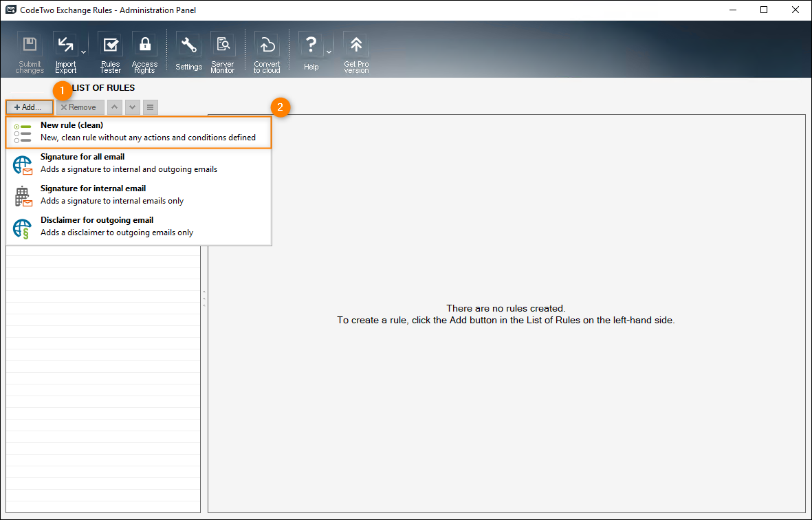Viewport: 812px width, 520px height.
Task: Click the Add... button
Action: point(30,107)
